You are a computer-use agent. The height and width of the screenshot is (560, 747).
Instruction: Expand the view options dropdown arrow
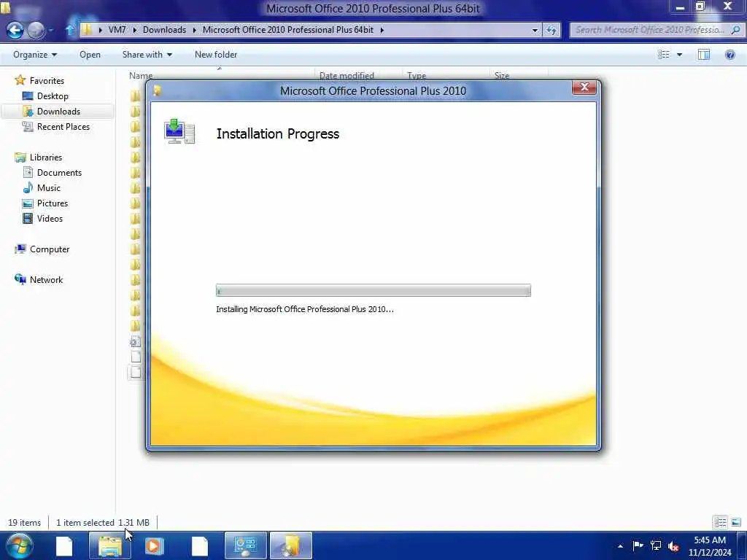[679, 55]
